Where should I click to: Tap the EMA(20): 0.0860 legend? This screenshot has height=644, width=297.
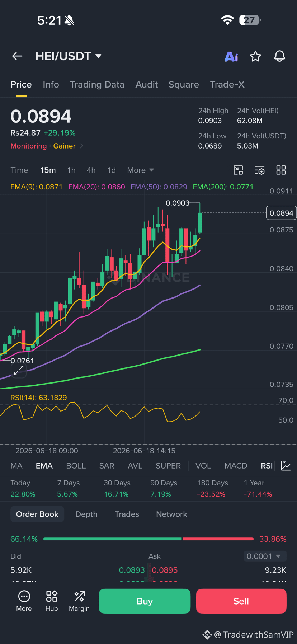(97, 187)
